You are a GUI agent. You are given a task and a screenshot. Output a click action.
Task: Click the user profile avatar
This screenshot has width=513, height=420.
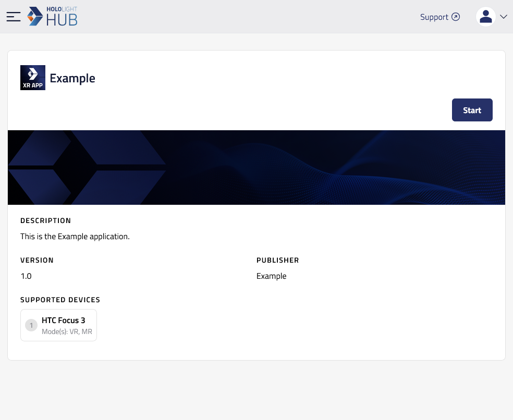485,17
